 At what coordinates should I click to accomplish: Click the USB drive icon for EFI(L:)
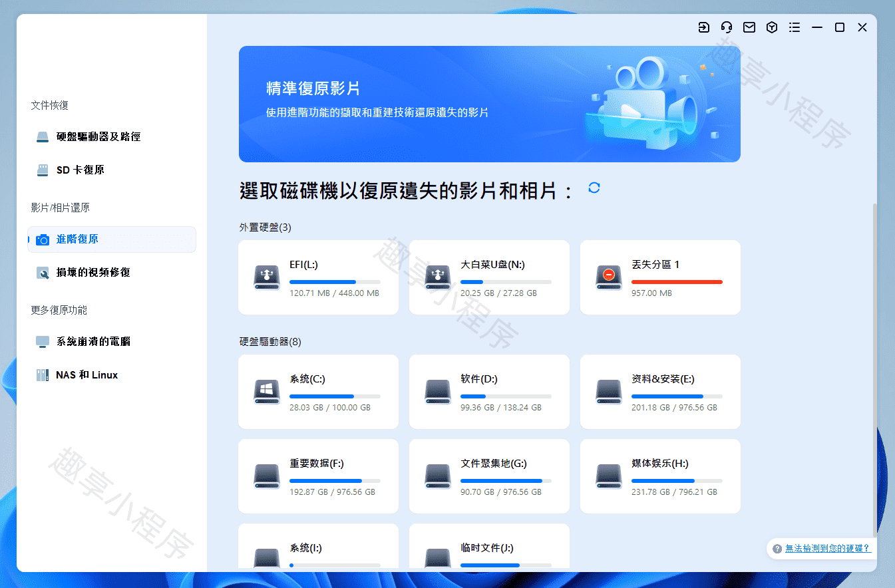pyautogui.click(x=267, y=277)
